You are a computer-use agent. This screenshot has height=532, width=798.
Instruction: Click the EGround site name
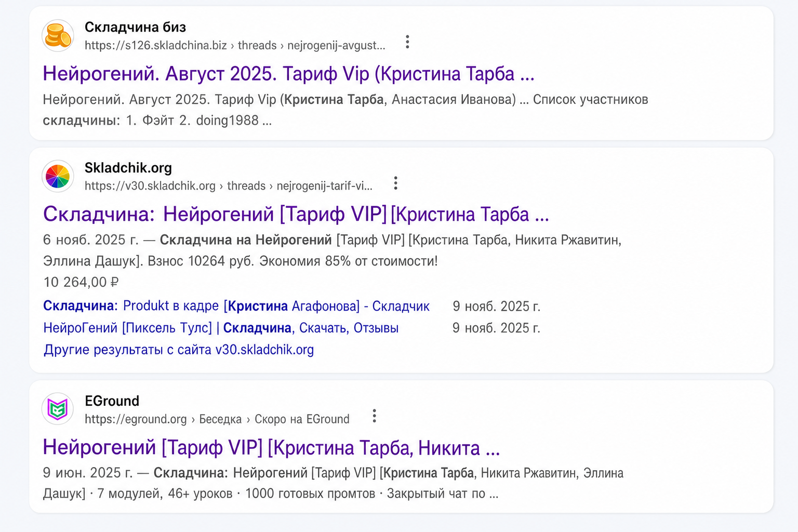pos(112,401)
